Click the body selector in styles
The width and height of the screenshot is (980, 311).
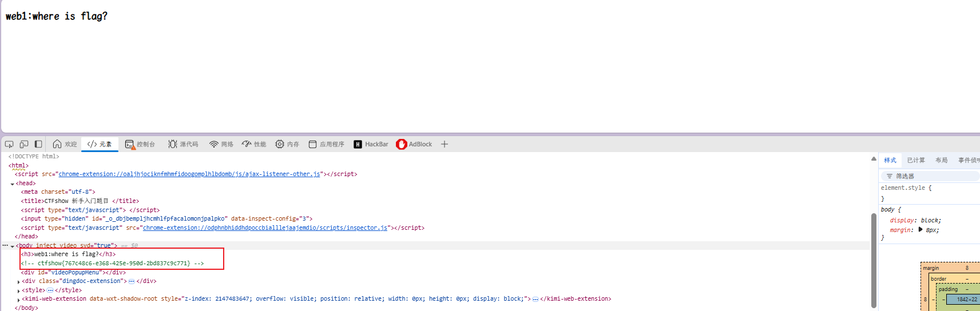888,210
